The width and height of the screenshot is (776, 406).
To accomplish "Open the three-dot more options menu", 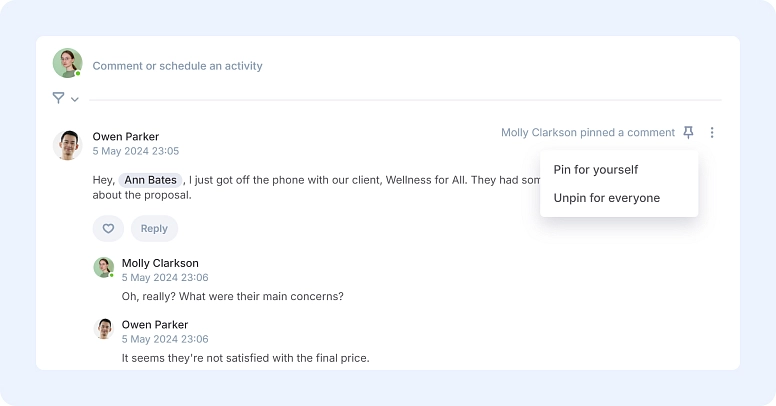I will (x=712, y=132).
